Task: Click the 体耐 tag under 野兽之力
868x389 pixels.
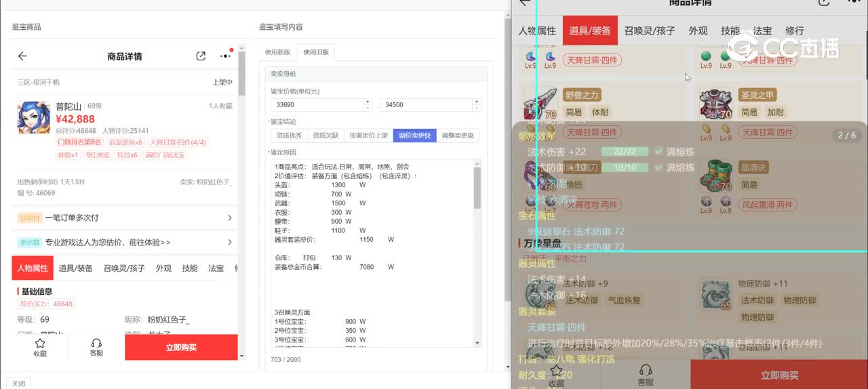Action: pyautogui.click(x=600, y=112)
